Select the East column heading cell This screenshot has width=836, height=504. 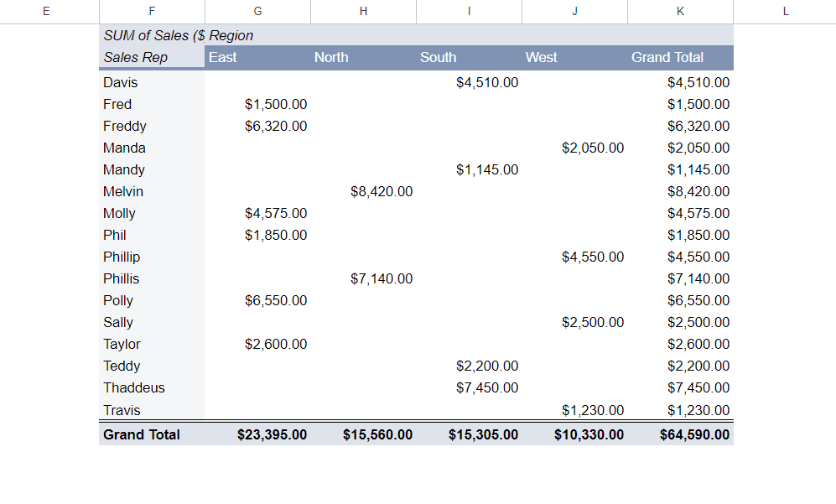click(257, 57)
